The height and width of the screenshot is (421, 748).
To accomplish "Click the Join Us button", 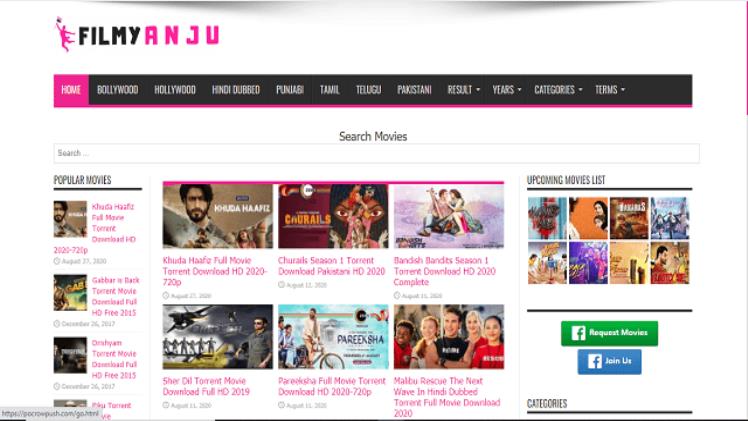I will coord(609,361).
